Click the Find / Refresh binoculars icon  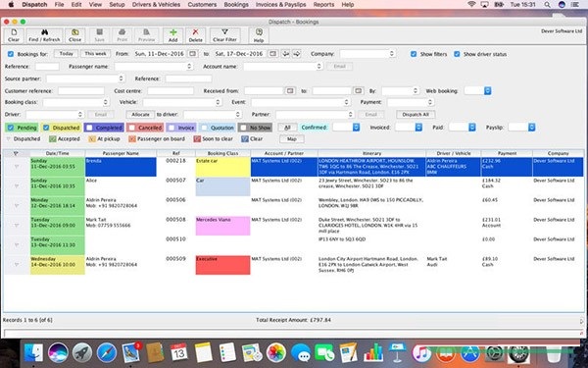point(44,32)
